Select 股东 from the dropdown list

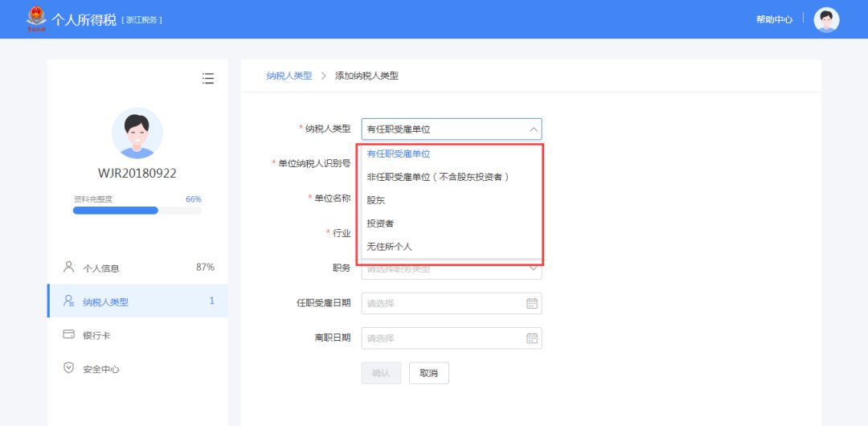point(376,200)
